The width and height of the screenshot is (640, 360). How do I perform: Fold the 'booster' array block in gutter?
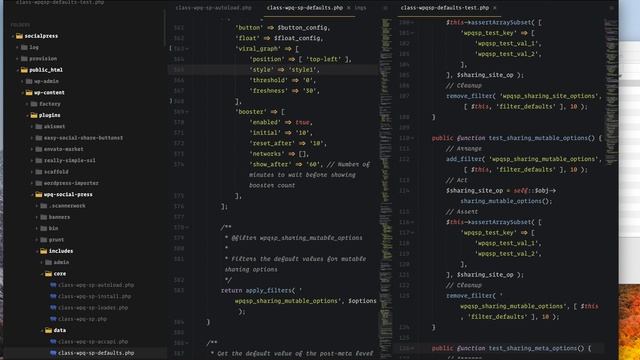(x=187, y=112)
